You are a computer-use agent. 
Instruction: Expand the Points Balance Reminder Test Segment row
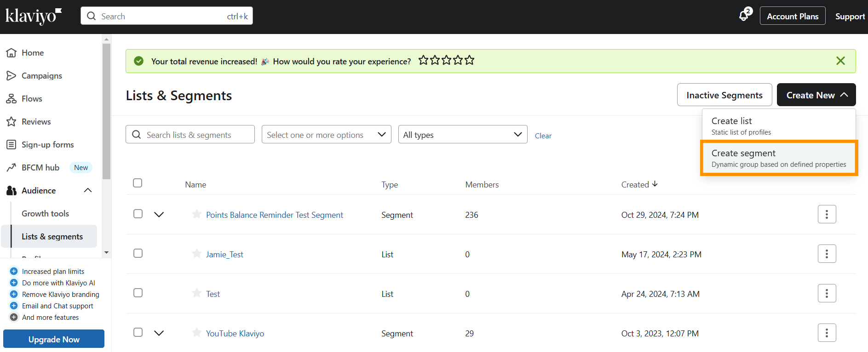(159, 215)
